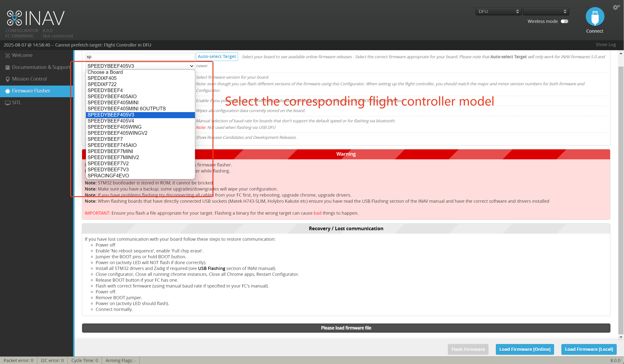Click the USB Connect icon
The width and height of the screenshot is (624, 364).
click(x=595, y=17)
